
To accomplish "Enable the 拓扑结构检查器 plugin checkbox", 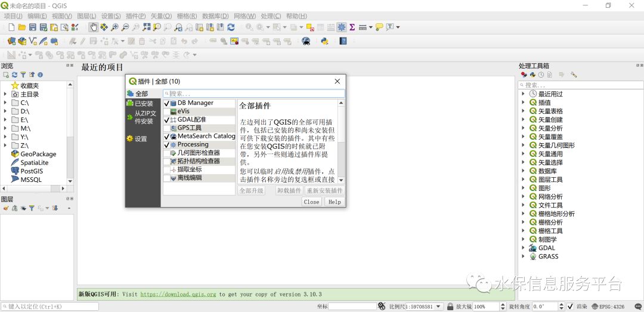I will point(166,161).
